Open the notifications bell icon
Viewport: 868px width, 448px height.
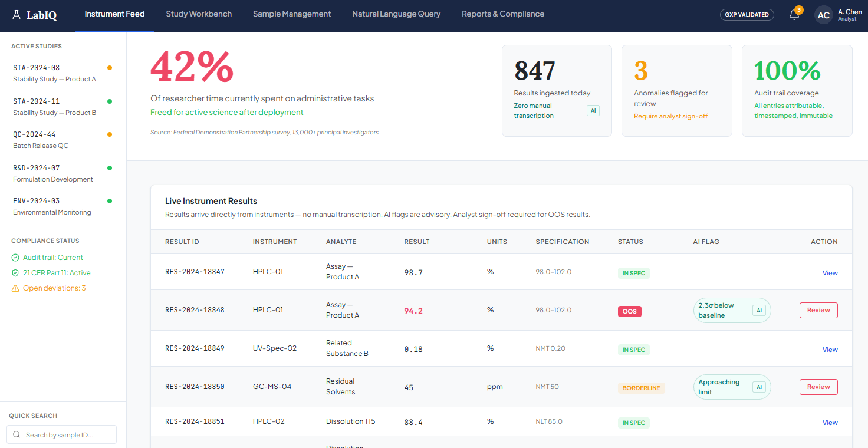click(x=794, y=15)
